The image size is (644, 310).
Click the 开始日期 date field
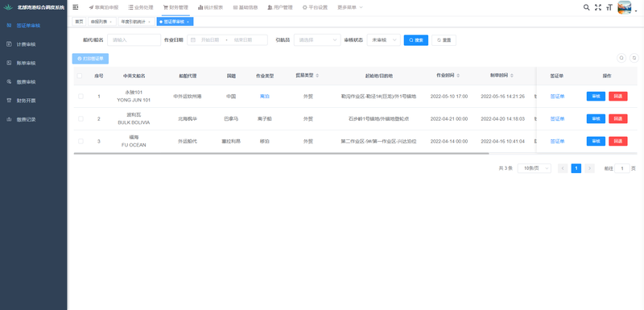coord(210,39)
